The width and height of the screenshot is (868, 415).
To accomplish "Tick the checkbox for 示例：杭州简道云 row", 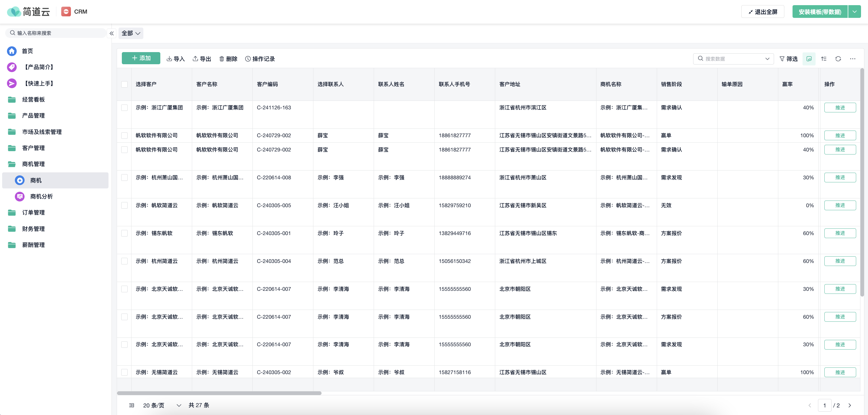I will tap(124, 261).
